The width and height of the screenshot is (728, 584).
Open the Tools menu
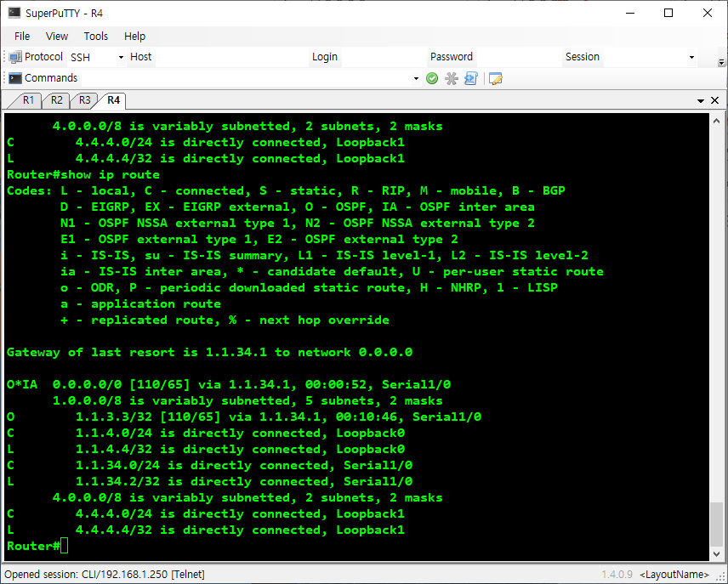(x=95, y=37)
